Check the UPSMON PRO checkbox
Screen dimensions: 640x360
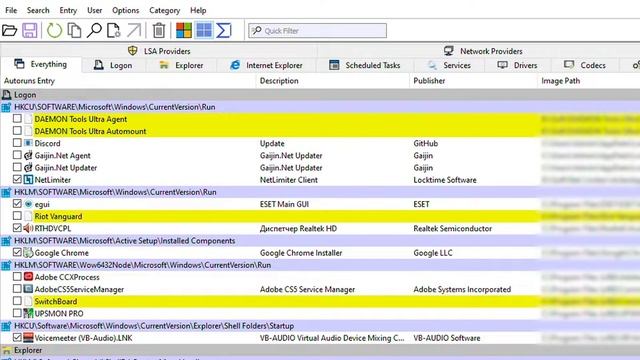(17, 313)
